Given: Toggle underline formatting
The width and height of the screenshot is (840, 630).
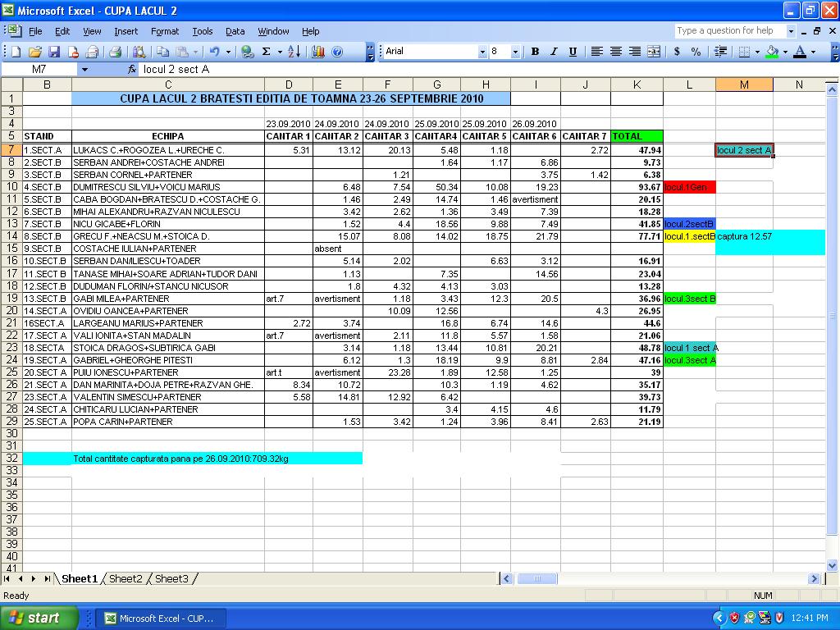Looking at the screenshot, I should click(x=573, y=52).
